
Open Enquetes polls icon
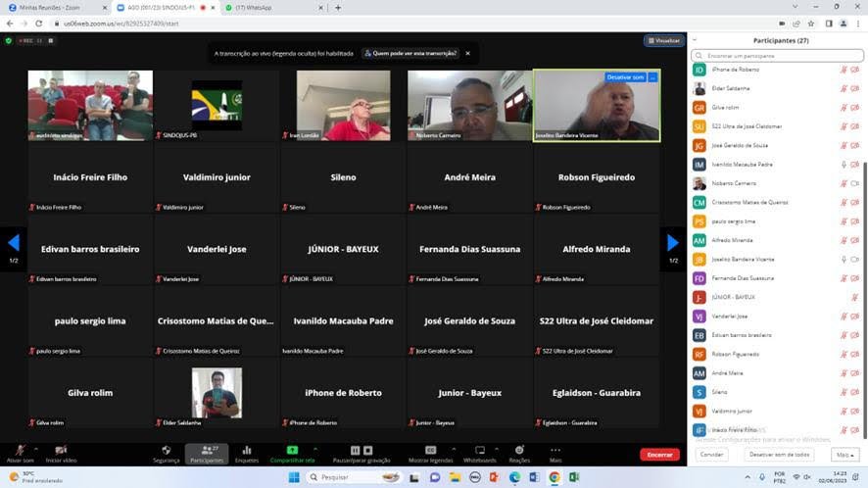click(247, 450)
